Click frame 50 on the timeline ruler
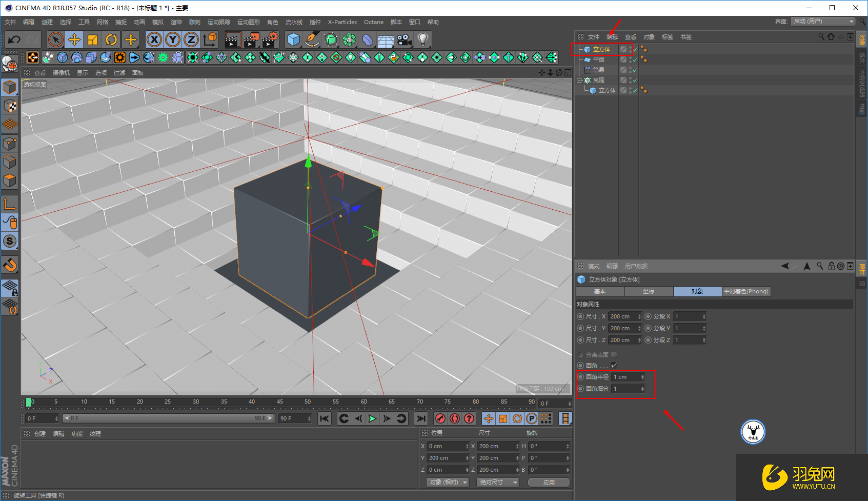This screenshot has height=501, width=868. coord(308,402)
